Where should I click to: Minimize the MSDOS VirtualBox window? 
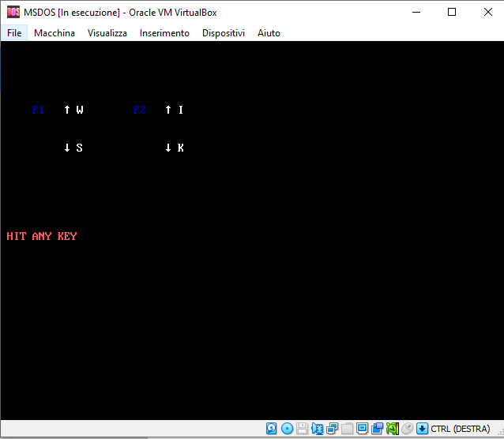coord(416,12)
